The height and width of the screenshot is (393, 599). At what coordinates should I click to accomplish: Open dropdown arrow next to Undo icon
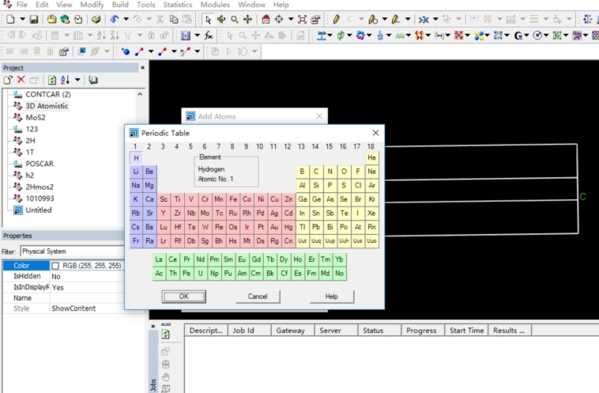point(126,19)
